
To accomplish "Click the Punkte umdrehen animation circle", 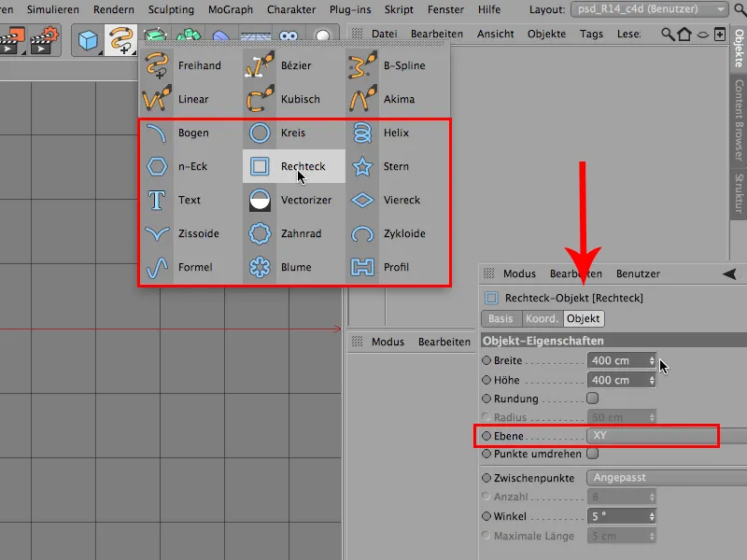I will pyautogui.click(x=486, y=454).
